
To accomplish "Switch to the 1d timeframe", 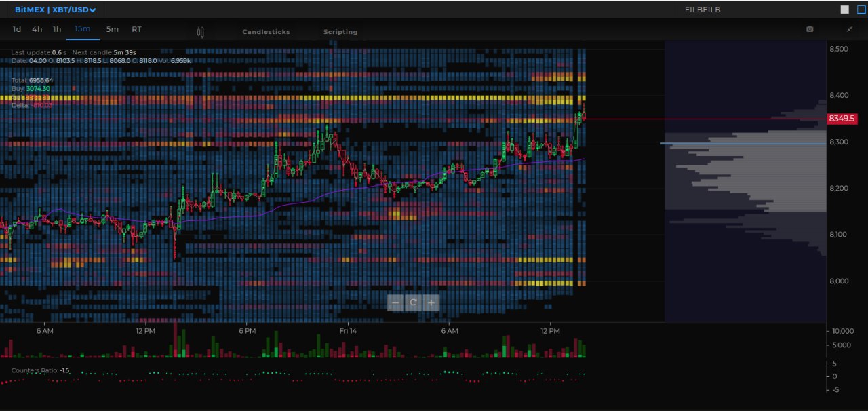I will point(17,29).
